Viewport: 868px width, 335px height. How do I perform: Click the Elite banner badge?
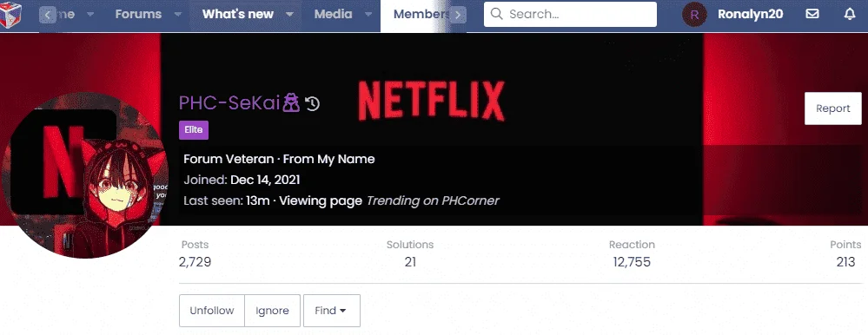[194, 130]
